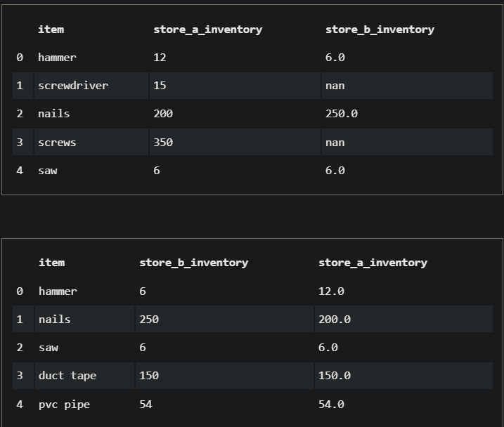This screenshot has height=427, width=504.
Task: Select the 'duct tape' item cell
Action: (67, 376)
